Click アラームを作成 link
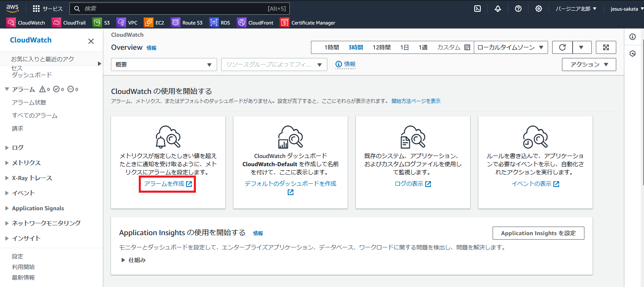 [x=168, y=184]
